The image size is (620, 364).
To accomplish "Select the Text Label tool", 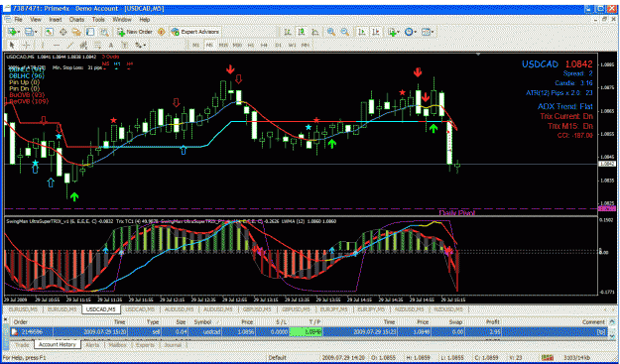I will click(x=125, y=45).
